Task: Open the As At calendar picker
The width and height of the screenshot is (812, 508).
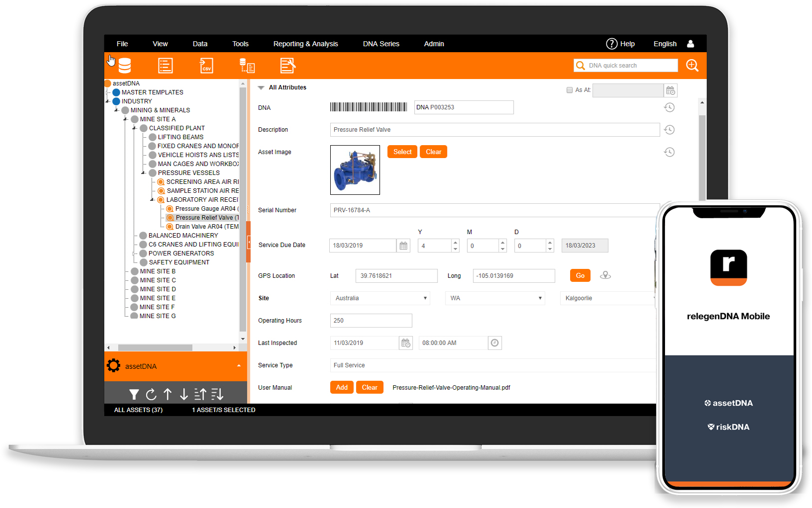Action: [x=670, y=90]
